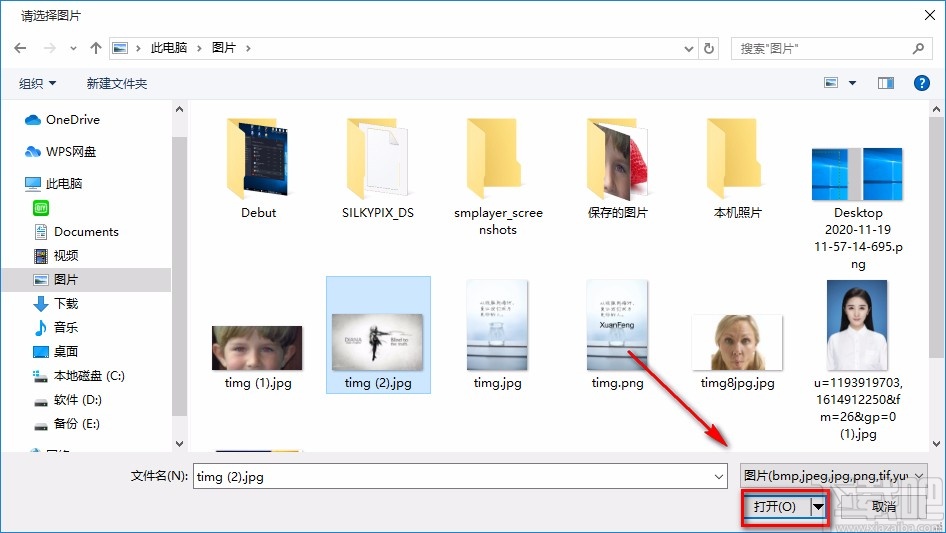The height and width of the screenshot is (533, 946).
Task: Select 此电脑 in navigation pane
Action: 53,184
